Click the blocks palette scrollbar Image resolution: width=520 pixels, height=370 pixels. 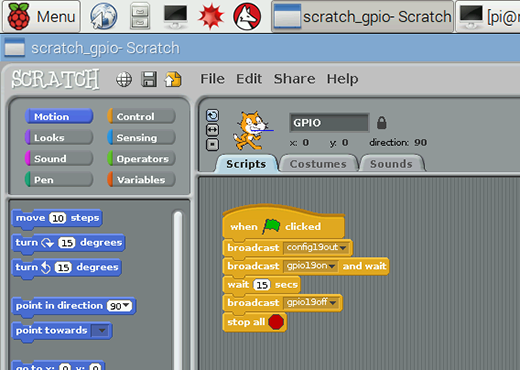point(178,289)
